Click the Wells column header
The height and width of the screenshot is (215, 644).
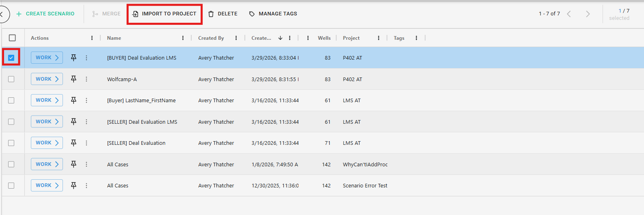point(324,38)
